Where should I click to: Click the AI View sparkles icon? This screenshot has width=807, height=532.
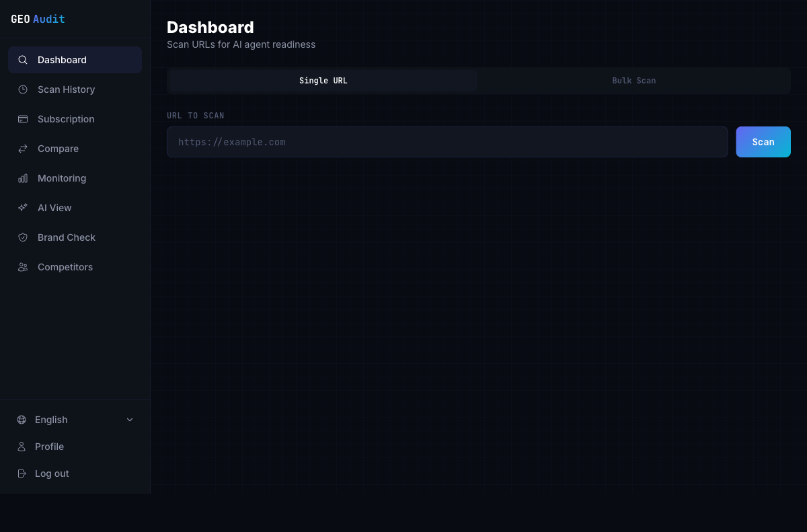tap(22, 208)
